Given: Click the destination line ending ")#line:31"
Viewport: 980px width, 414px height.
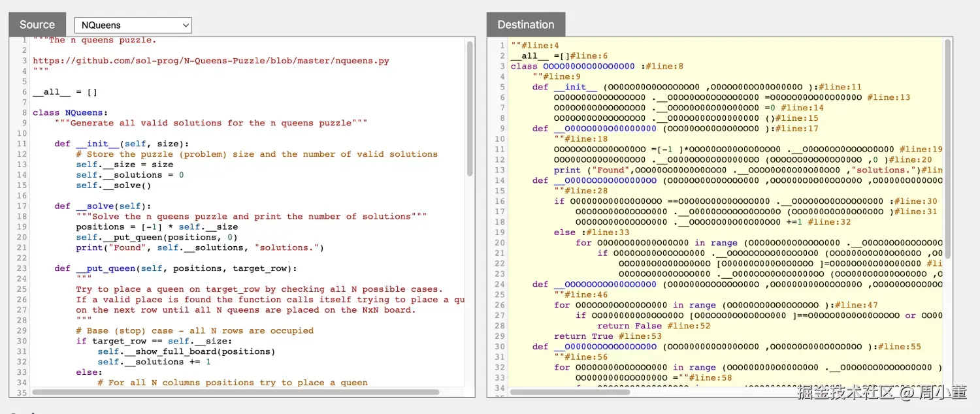Looking at the screenshot, I should (757, 212).
